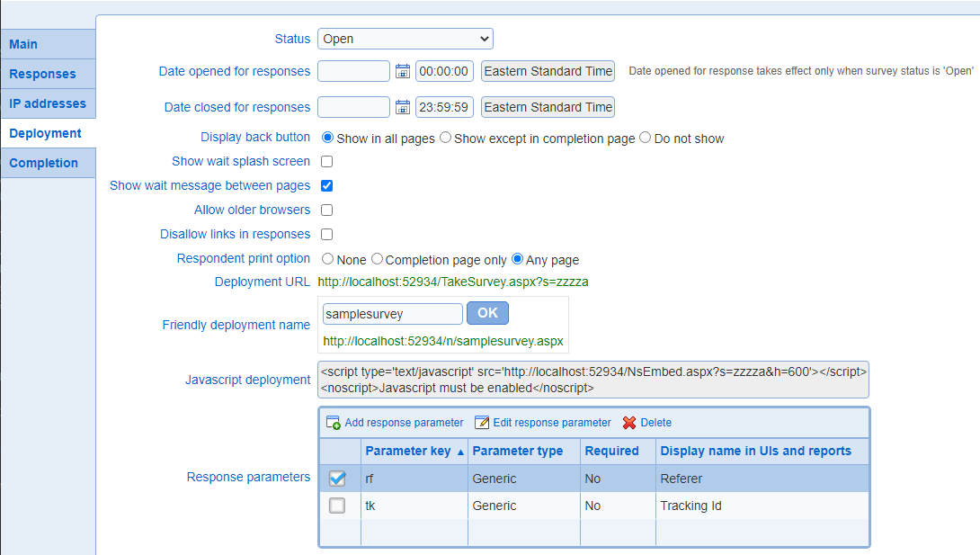Click 'No' required cell in rf row

(x=619, y=479)
